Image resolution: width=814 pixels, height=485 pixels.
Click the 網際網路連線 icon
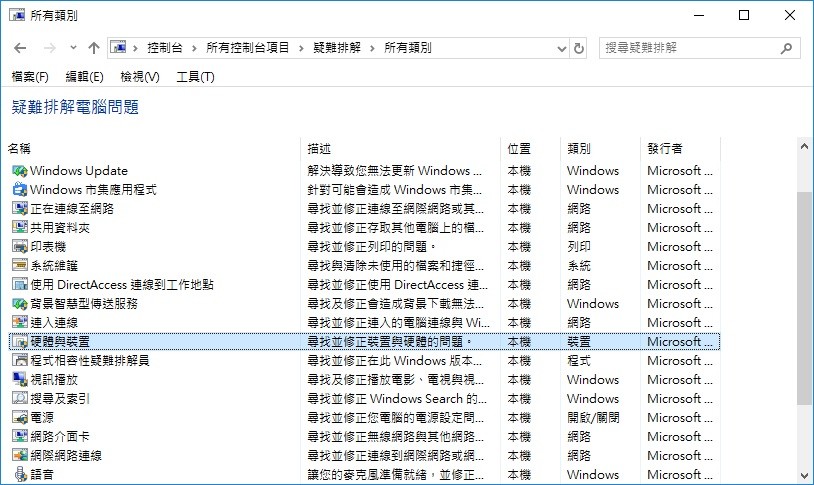(x=20, y=455)
